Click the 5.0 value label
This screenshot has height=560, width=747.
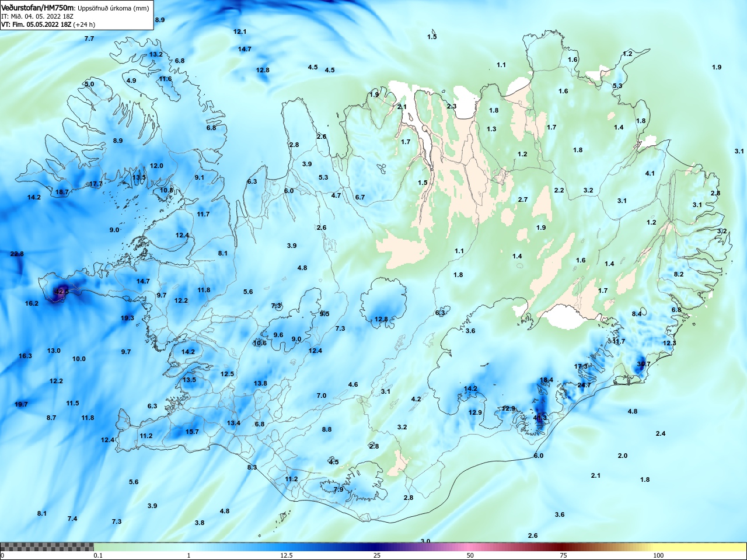89,84
